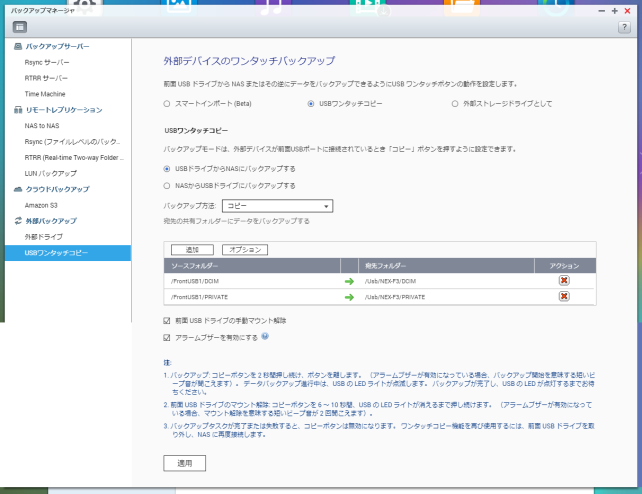642x494 pixels.
Task: Click the アクション column header
Action: [x=565, y=266]
